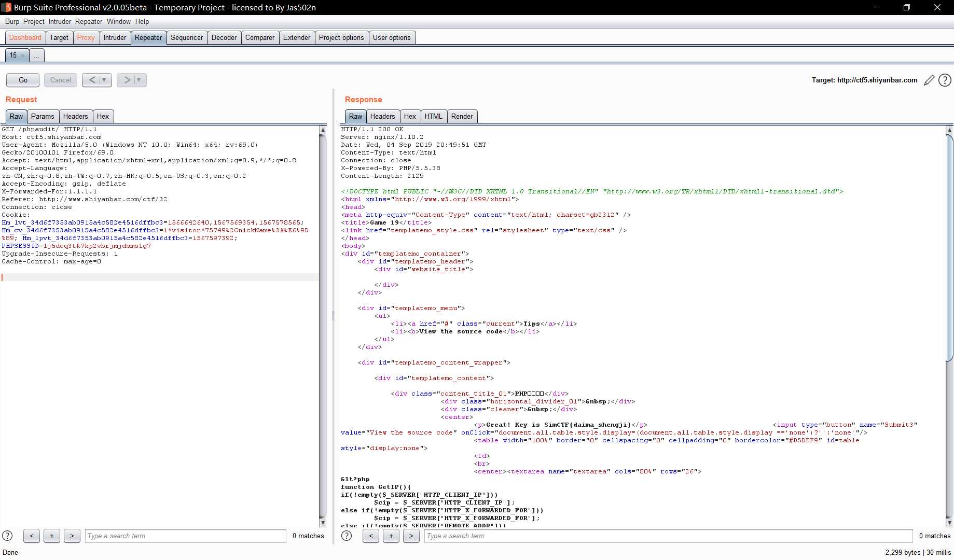954x560 pixels.
Task: Open the User options tab
Action: tap(392, 37)
